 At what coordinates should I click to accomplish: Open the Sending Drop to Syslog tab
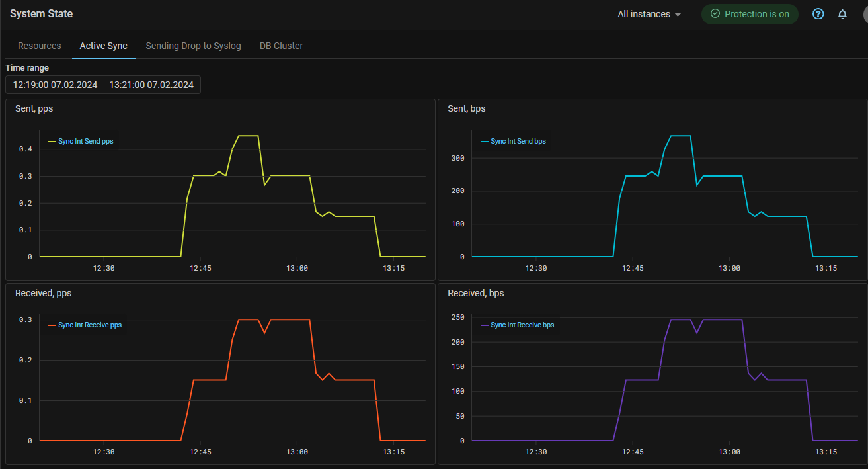(193, 46)
